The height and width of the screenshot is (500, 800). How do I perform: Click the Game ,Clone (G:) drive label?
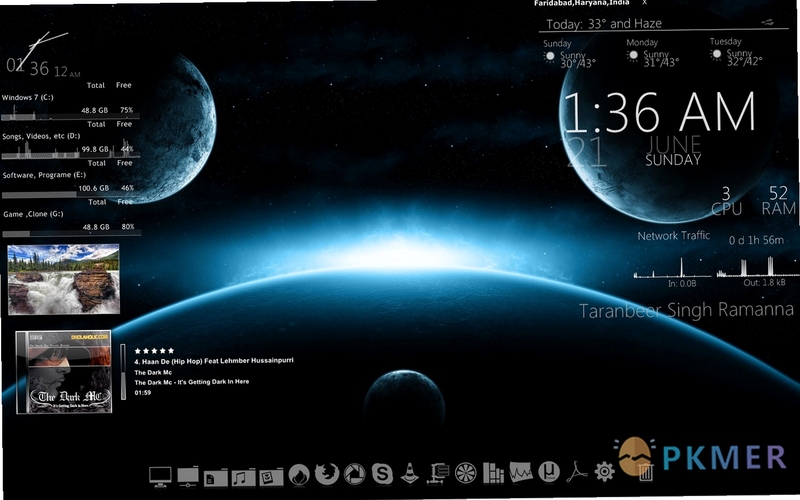click(x=34, y=214)
